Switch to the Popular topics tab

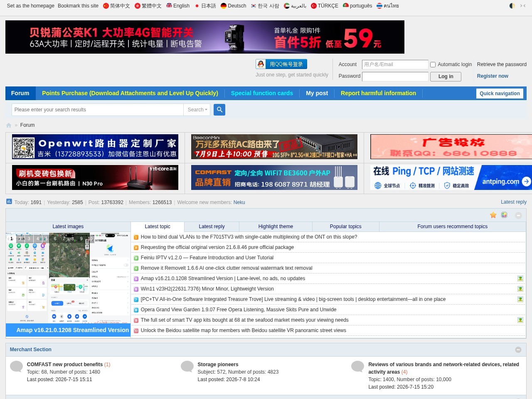345,227
